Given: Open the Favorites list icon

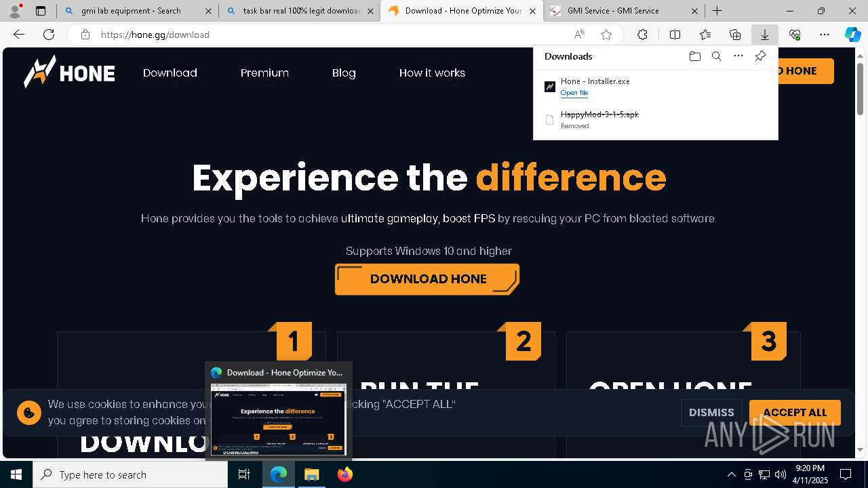Looking at the screenshot, I should (705, 35).
